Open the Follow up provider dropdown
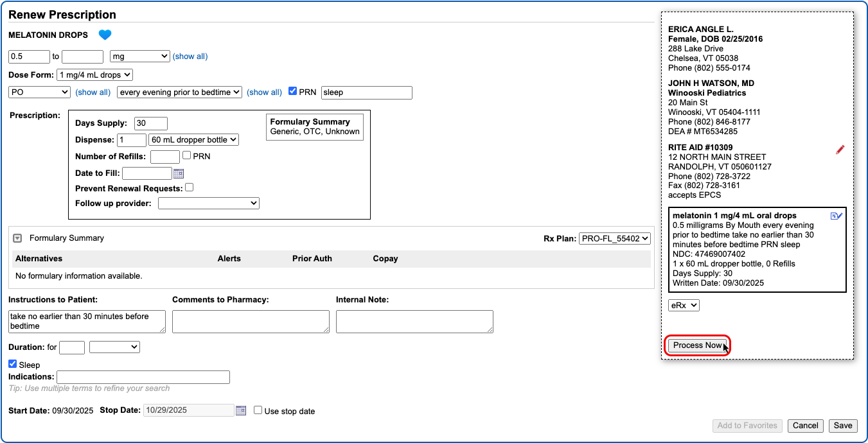 tap(208, 204)
